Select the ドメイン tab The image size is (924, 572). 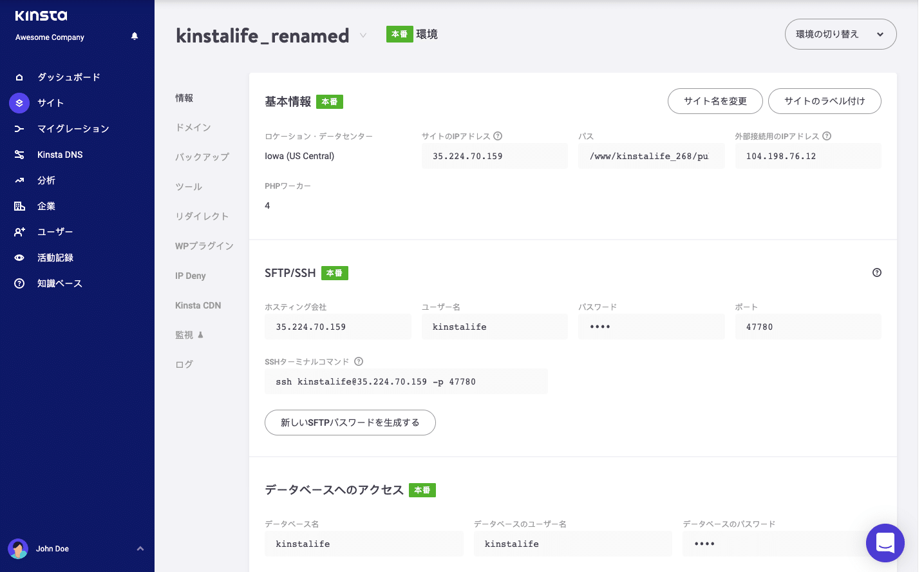(193, 128)
